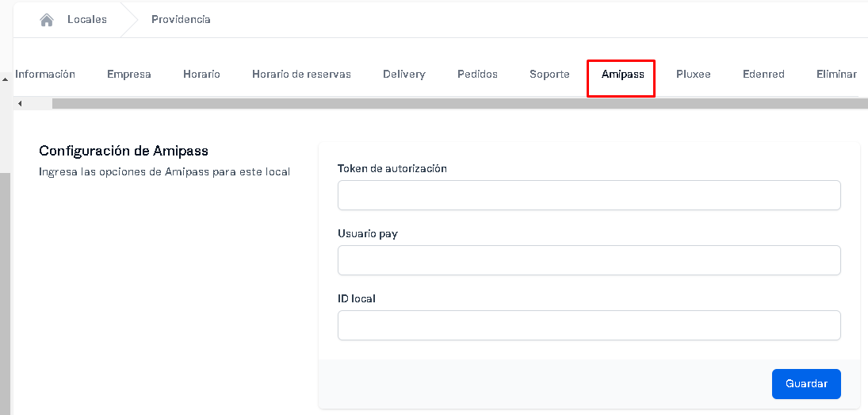The width and height of the screenshot is (868, 415).
Task: Focus the ID local field
Action: (x=589, y=325)
